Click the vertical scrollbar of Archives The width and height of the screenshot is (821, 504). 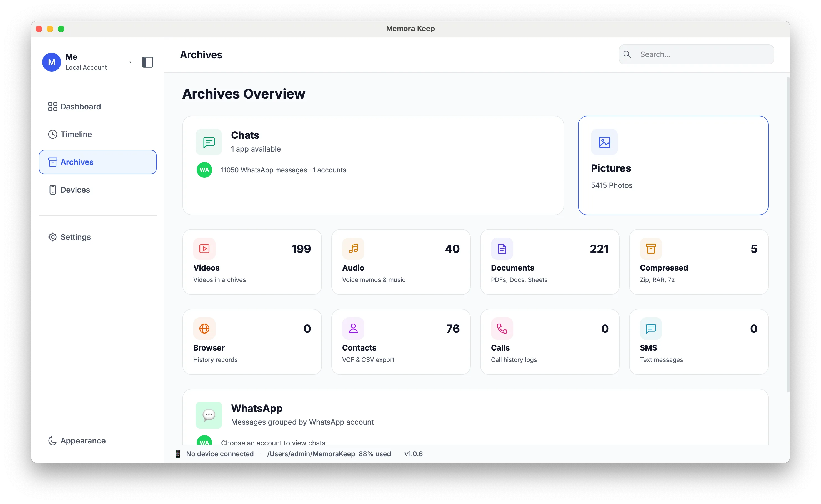787,235
